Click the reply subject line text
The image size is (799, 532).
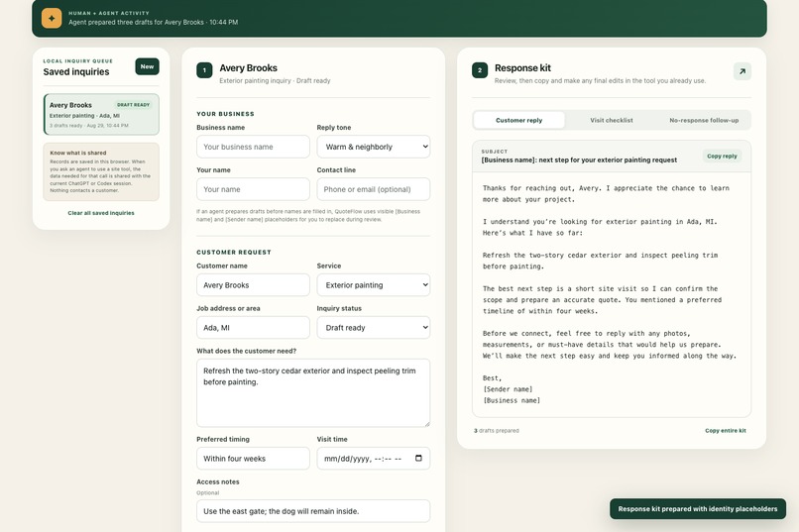[x=579, y=160]
